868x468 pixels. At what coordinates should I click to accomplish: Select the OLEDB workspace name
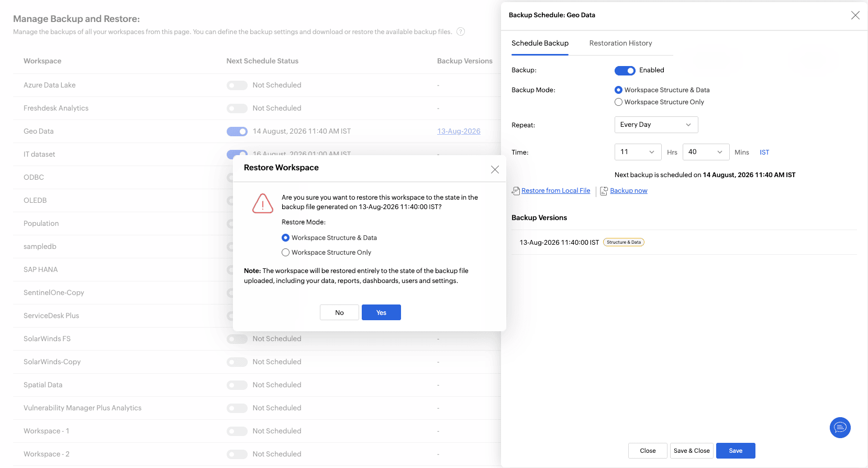(x=35, y=201)
